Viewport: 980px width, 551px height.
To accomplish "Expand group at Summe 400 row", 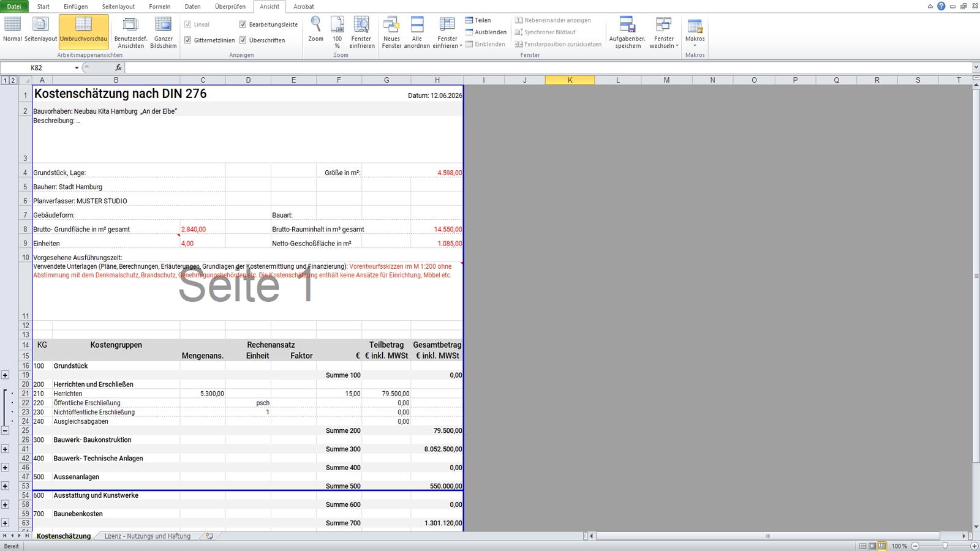I will [x=5, y=468].
